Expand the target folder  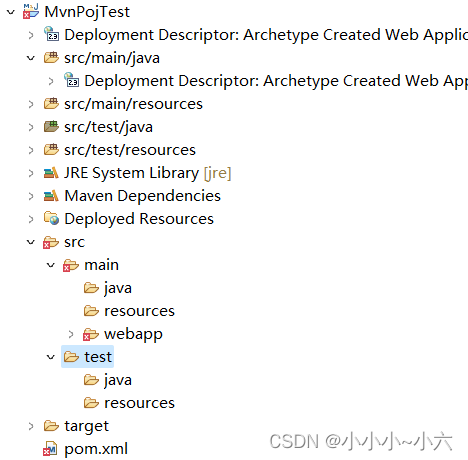31,426
